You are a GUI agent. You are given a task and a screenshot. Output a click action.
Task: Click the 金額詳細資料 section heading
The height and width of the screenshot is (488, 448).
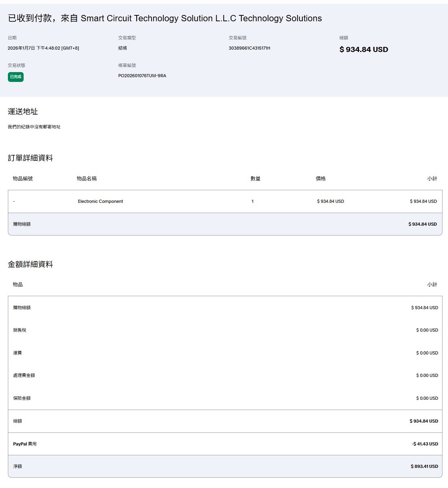[30, 264]
